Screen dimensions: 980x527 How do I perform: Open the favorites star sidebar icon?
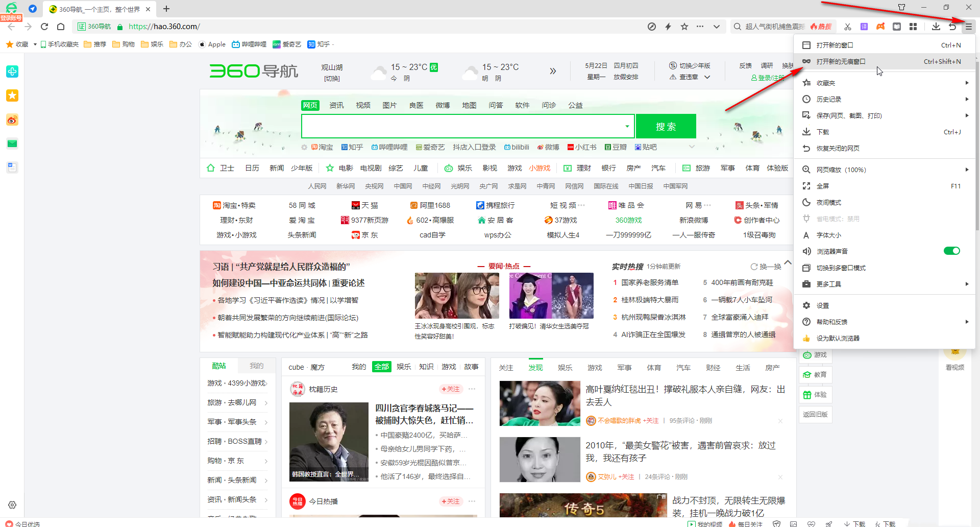click(x=12, y=95)
